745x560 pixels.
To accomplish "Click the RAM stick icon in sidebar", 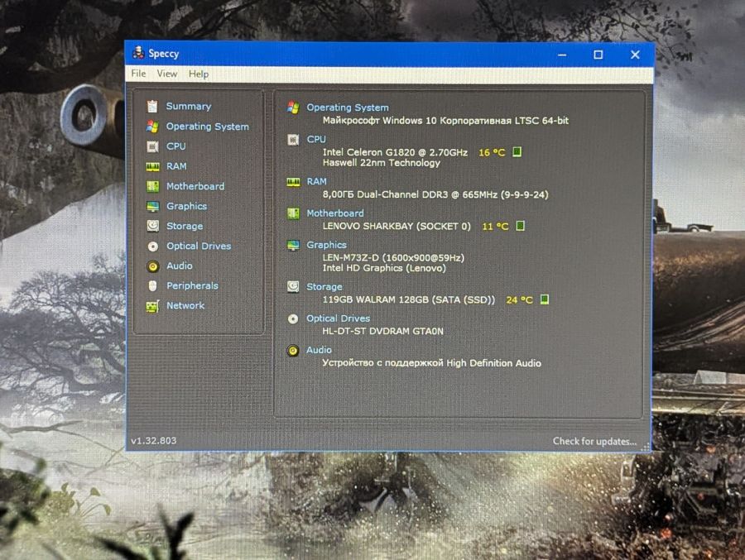I will coord(152,166).
